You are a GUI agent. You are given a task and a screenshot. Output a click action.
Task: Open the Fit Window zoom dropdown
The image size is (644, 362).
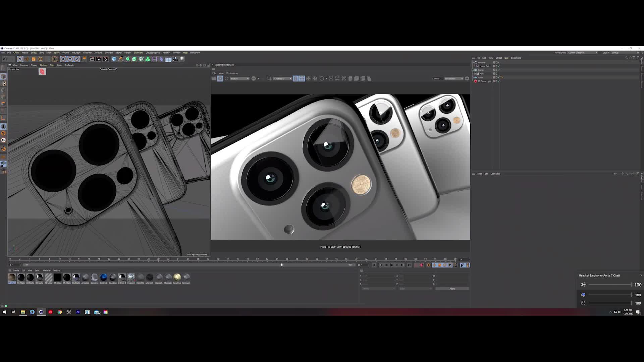(454, 78)
